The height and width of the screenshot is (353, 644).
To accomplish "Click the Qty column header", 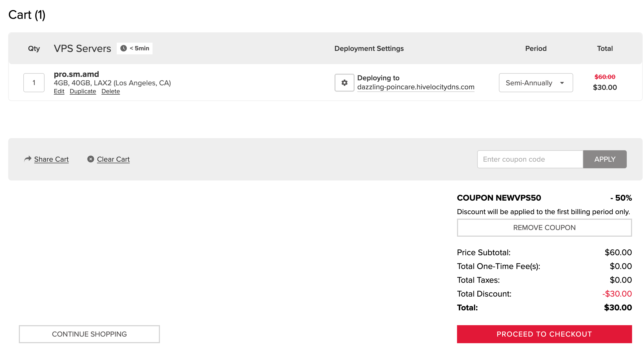I will 34,49.
